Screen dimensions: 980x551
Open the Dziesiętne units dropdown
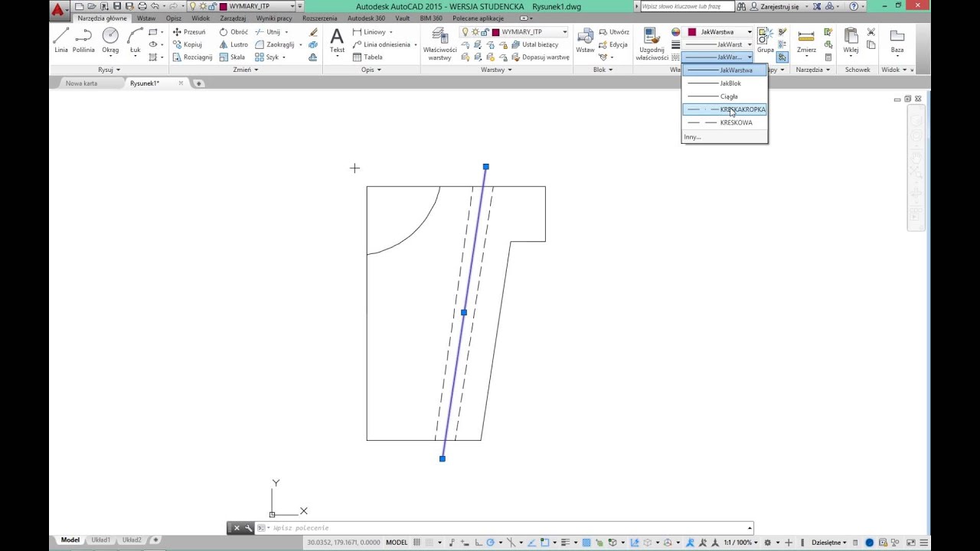(x=830, y=542)
